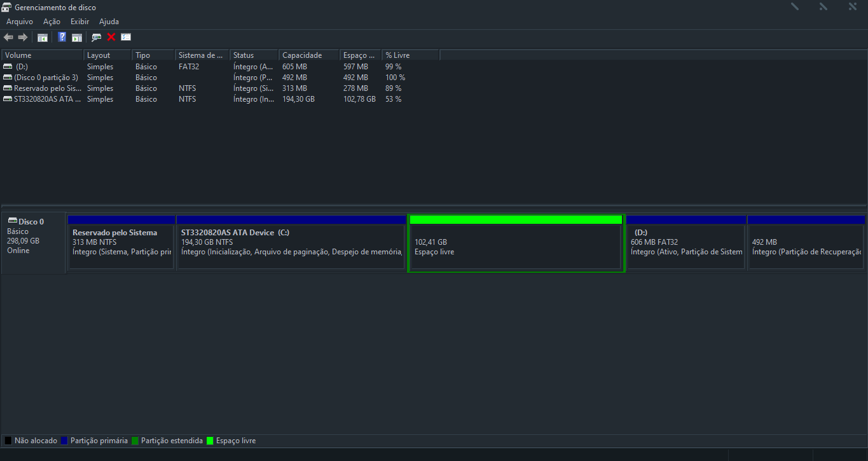
Task: Toggle the action pane icon
Action: click(76, 37)
